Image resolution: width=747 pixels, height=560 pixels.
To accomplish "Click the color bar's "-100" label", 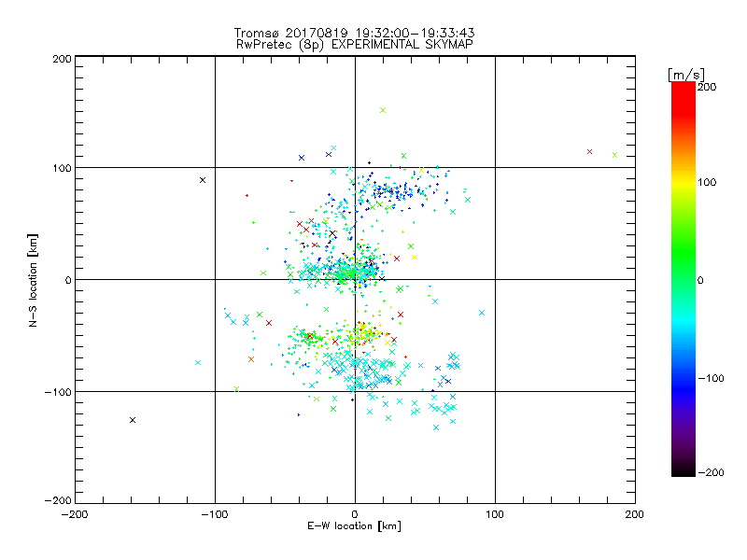I will [x=711, y=379].
